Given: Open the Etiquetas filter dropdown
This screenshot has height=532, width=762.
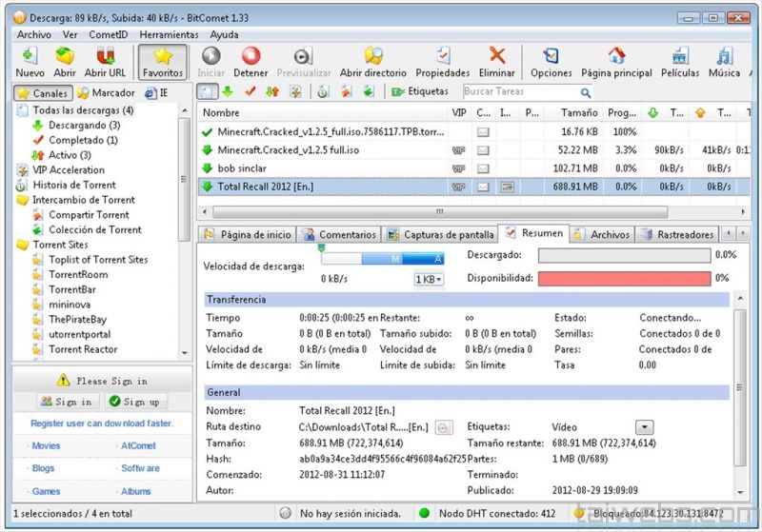Looking at the screenshot, I should pyautogui.click(x=419, y=92).
